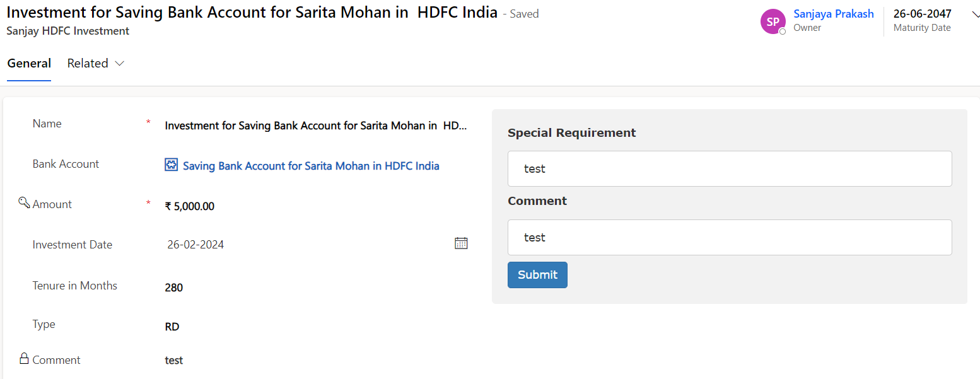Viewport: 980px width, 379px height.
Task: Switch to the General tab
Action: (29, 63)
